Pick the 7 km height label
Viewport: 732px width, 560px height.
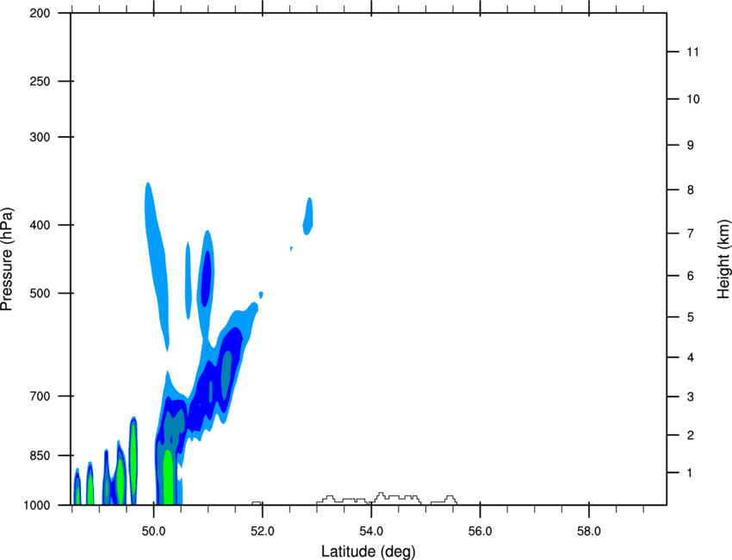point(690,233)
